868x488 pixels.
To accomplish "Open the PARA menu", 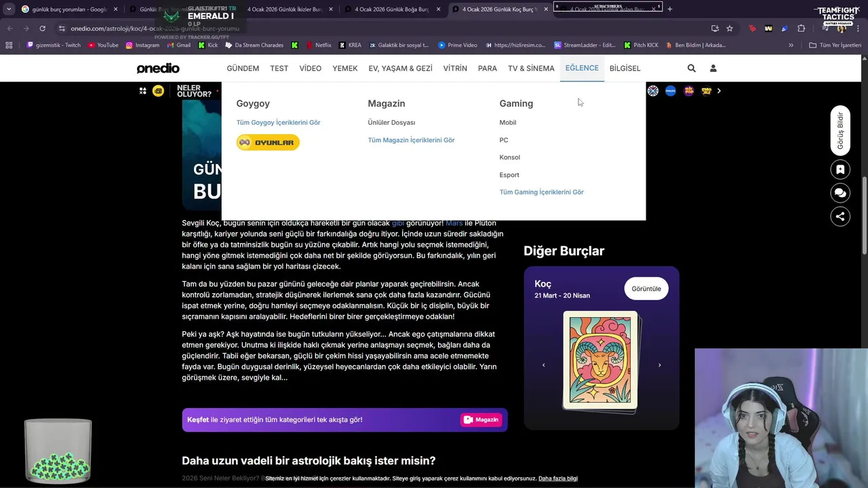I will 488,68.
